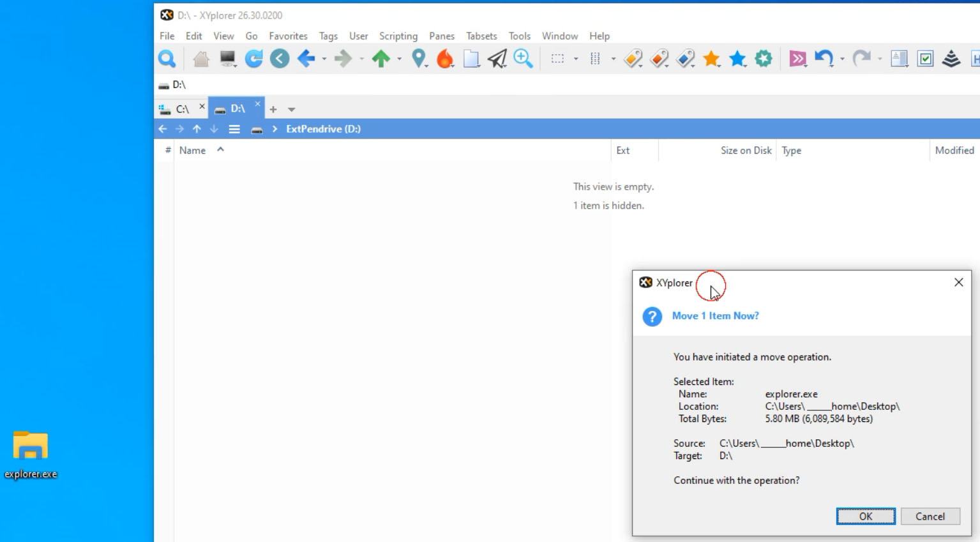Click the Refresh icon in the toolbar
980x542 pixels.
click(x=253, y=58)
